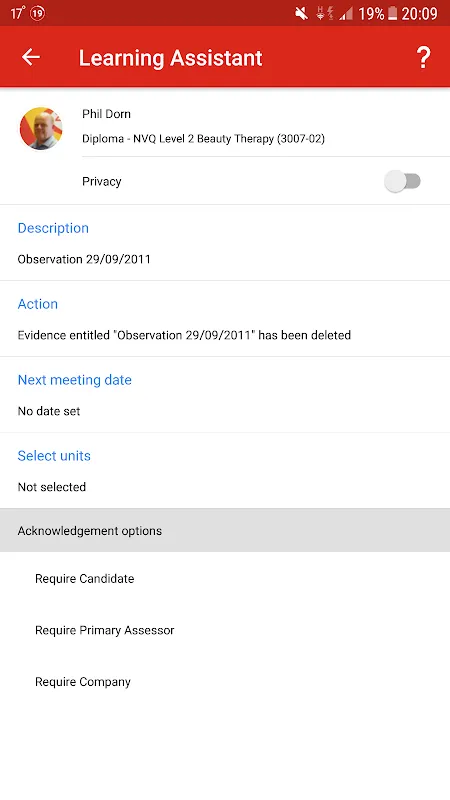Tap the muted sound status icon
This screenshot has height=800, width=450.
pos(302,13)
